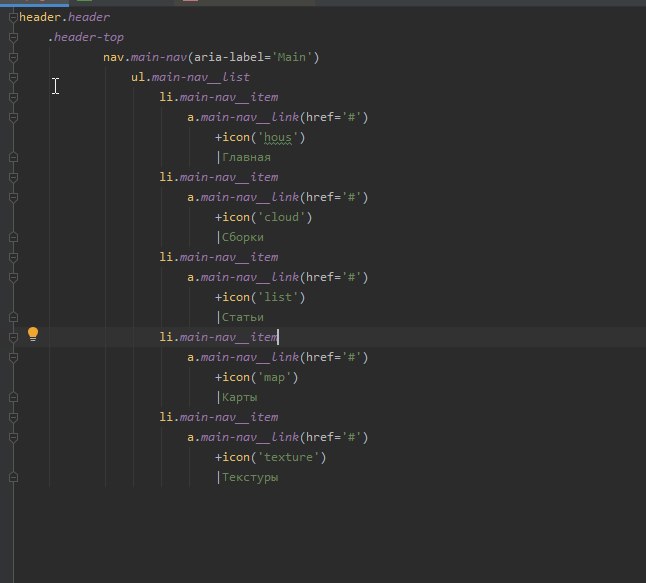Click the +icon('map') mixin call
The width and height of the screenshot is (646, 583).
(257, 377)
